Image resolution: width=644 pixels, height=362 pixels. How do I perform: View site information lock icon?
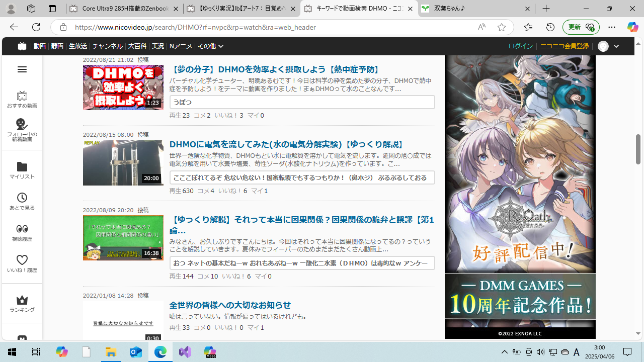coord(63,27)
